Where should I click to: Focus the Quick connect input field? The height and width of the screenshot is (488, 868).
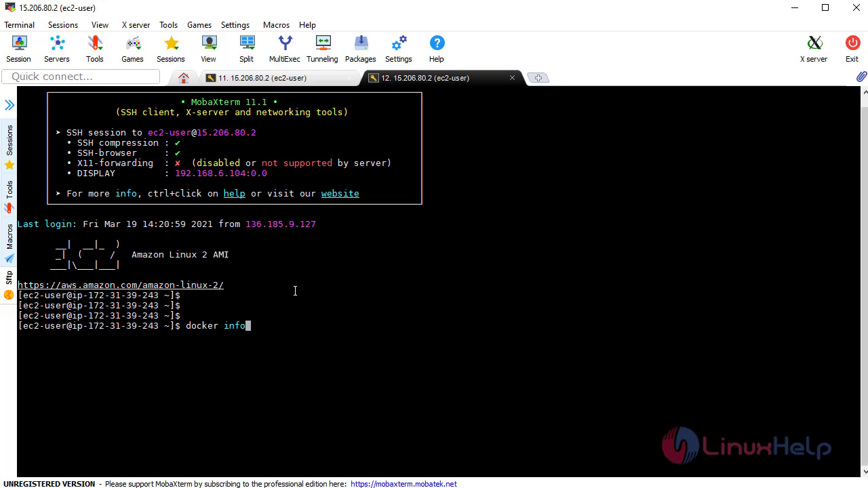click(x=81, y=77)
